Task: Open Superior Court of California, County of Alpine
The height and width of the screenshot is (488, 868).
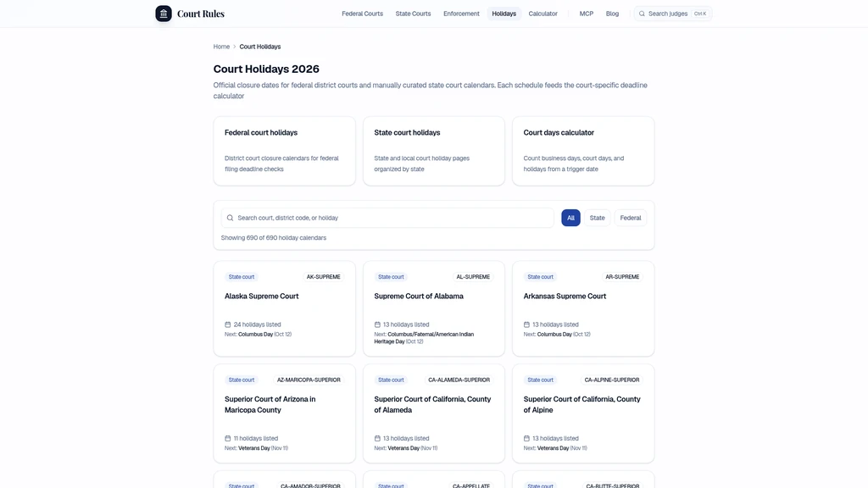Action: (x=583, y=413)
